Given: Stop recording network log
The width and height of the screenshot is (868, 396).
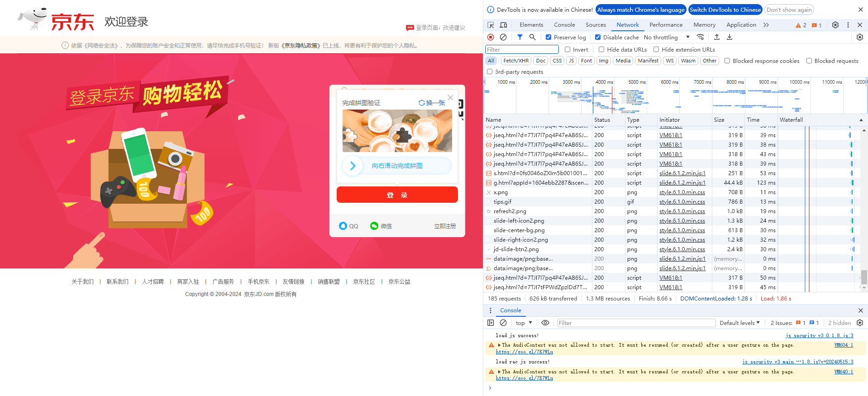Looking at the screenshot, I should pyautogui.click(x=491, y=37).
